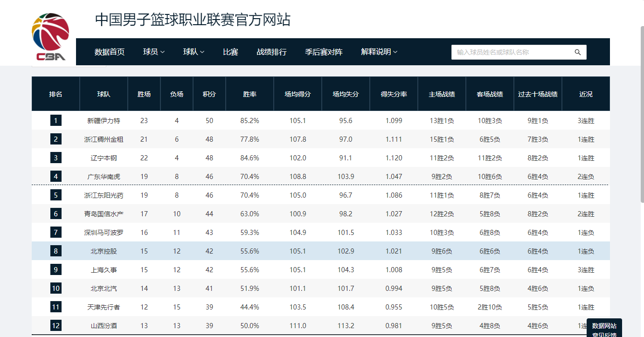Click rank badge 1
Viewport: 644px width, 337px height.
tap(56, 121)
